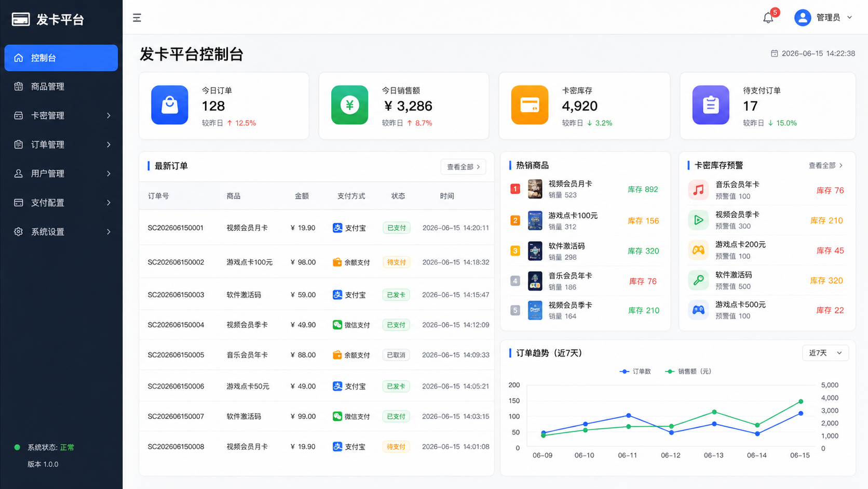Image resolution: width=868 pixels, height=489 pixels.
Task: Click 版本 1.0.0 in sidebar footer
Action: pyautogui.click(x=43, y=464)
